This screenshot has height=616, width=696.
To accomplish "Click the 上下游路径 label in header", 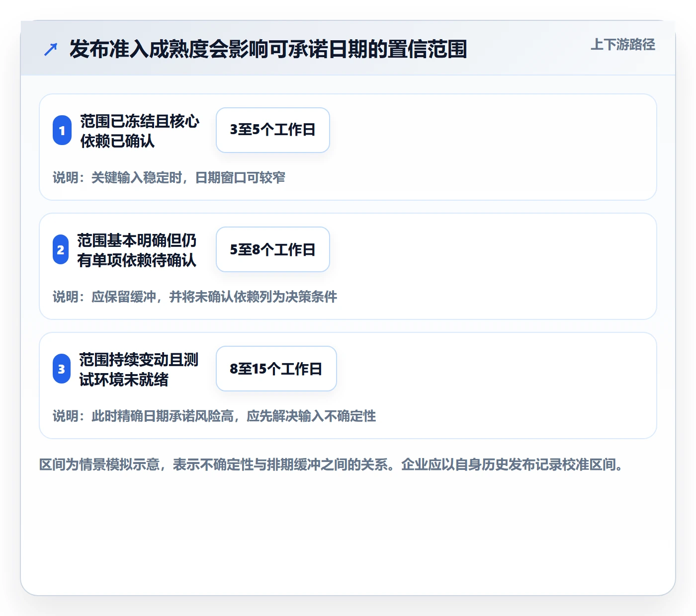I will point(623,45).
